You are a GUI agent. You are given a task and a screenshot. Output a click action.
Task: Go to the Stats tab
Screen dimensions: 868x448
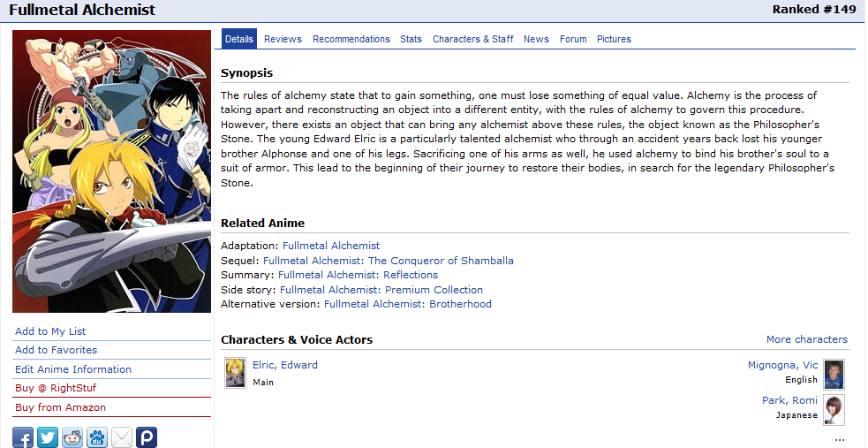click(411, 39)
